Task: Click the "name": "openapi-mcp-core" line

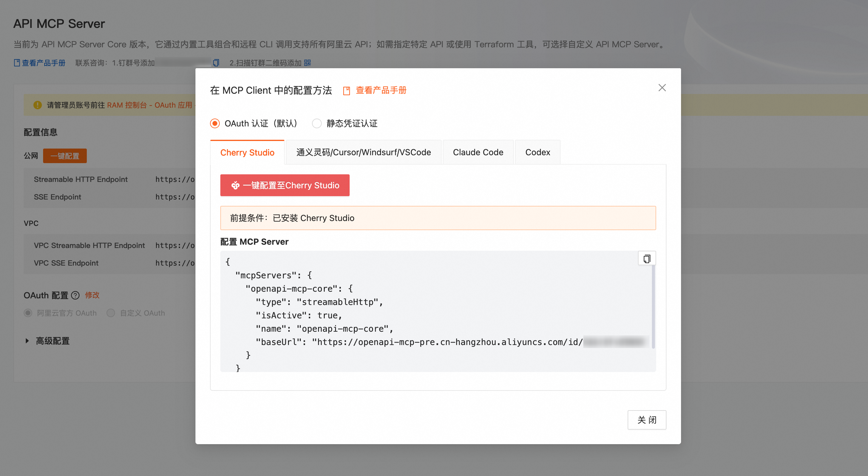Action: (x=324, y=329)
